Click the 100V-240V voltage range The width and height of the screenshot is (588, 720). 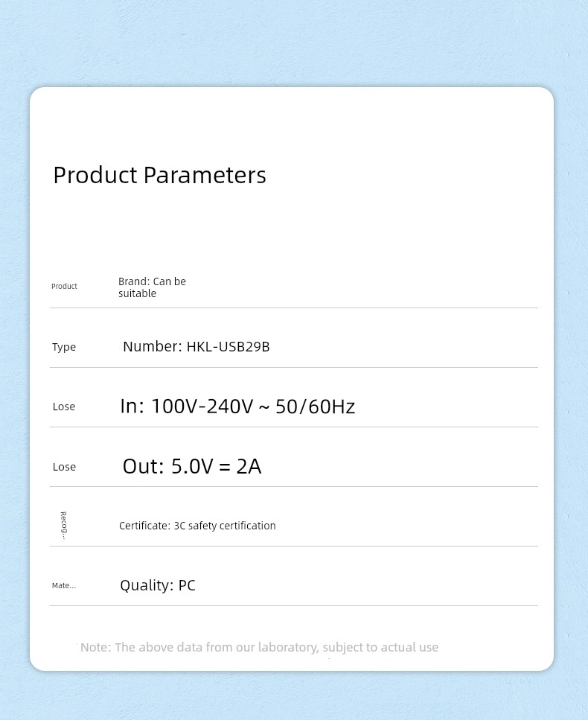(202, 407)
